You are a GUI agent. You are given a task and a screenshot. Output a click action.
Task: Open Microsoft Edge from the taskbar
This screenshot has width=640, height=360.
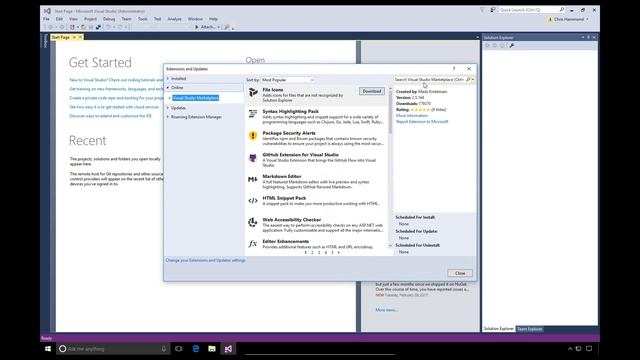(x=196, y=349)
